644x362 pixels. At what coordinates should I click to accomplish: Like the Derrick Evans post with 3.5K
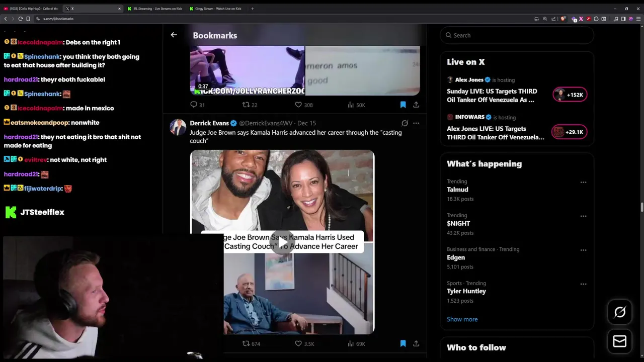(x=298, y=343)
